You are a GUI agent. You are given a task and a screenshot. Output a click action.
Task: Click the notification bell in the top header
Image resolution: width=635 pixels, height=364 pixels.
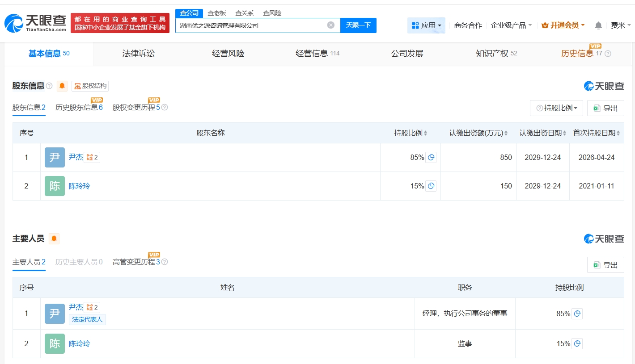tap(598, 25)
